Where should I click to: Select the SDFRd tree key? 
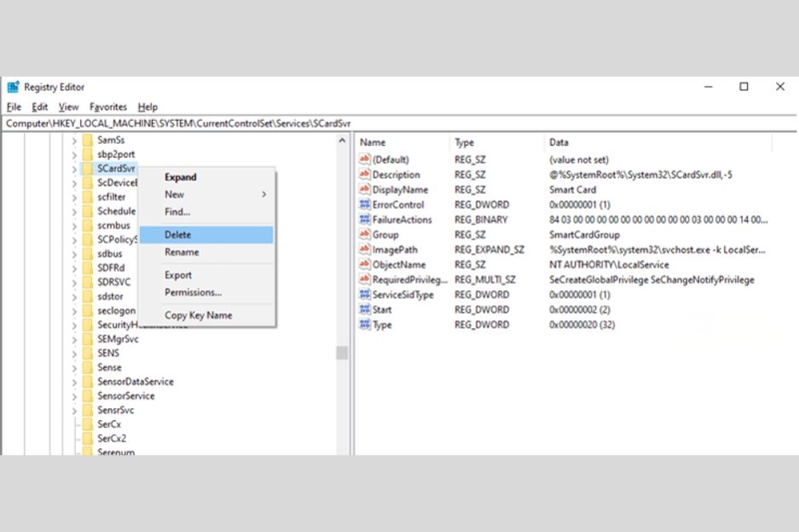(x=111, y=267)
